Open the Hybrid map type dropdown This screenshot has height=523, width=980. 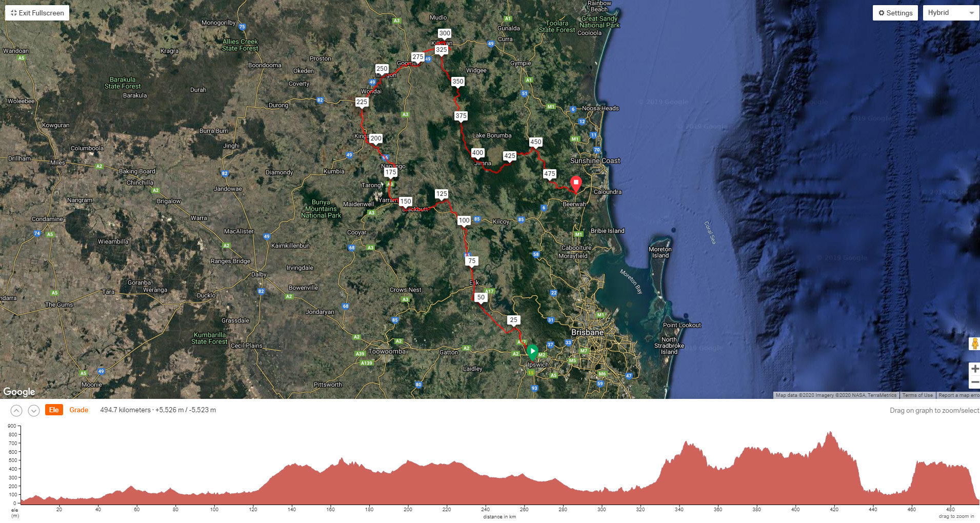950,13
